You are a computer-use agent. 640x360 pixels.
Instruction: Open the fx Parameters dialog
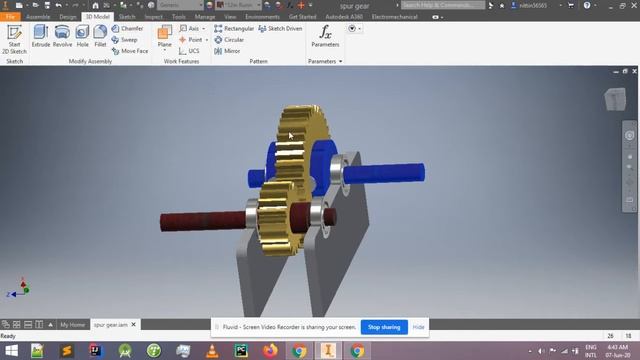coord(325,36)
